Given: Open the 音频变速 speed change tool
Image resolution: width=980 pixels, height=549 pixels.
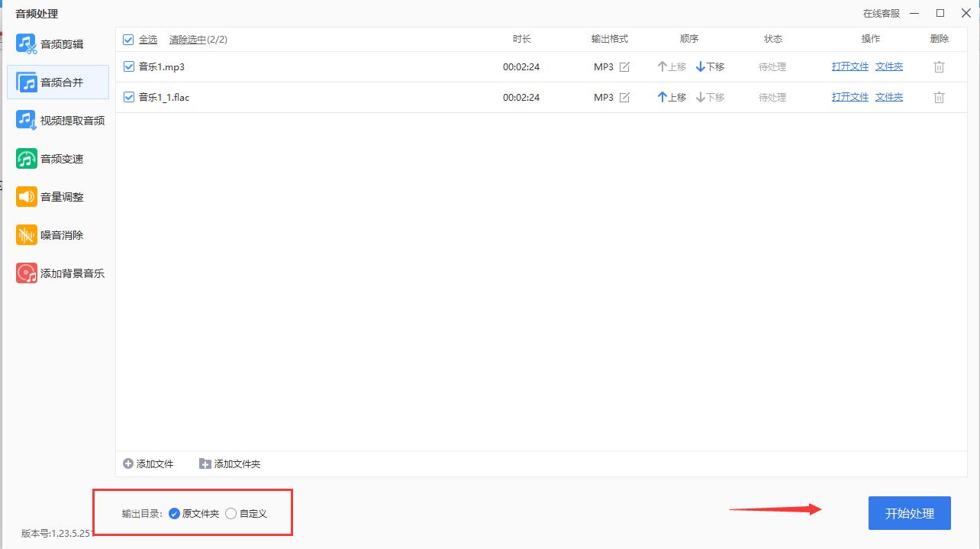Looking at the screenshot, I should coord(58,158).
